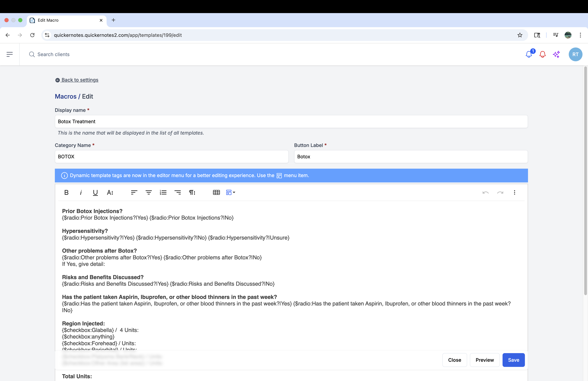Open the font size options menu
The image size is (588, 381).
pyautogui.click(x=110, y=193)
